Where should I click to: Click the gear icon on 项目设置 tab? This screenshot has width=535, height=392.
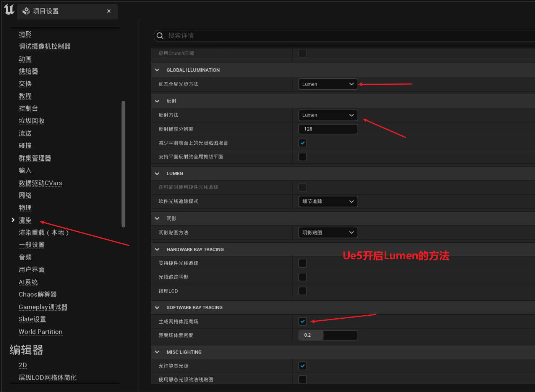click(26, 11)
